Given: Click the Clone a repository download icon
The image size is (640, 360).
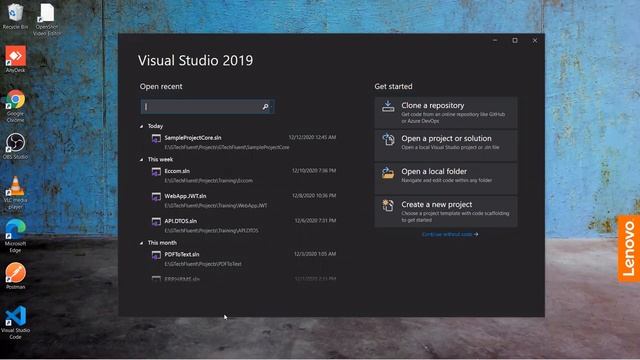Looking at the screenshot, I should coord(388,107).
